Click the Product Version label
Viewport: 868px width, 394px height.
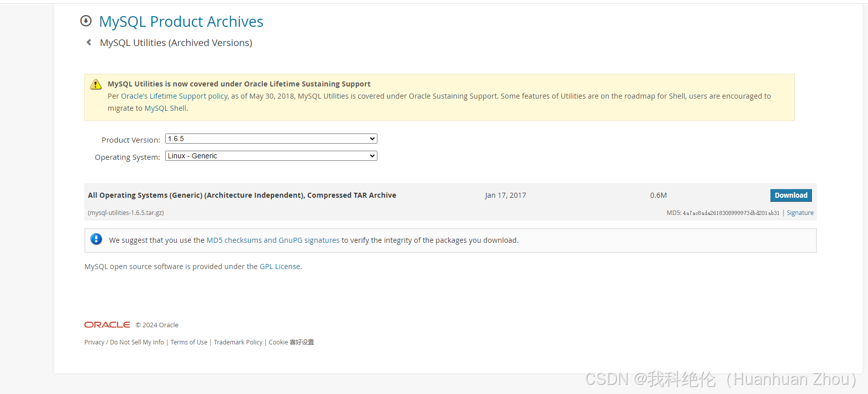point(131,140)
